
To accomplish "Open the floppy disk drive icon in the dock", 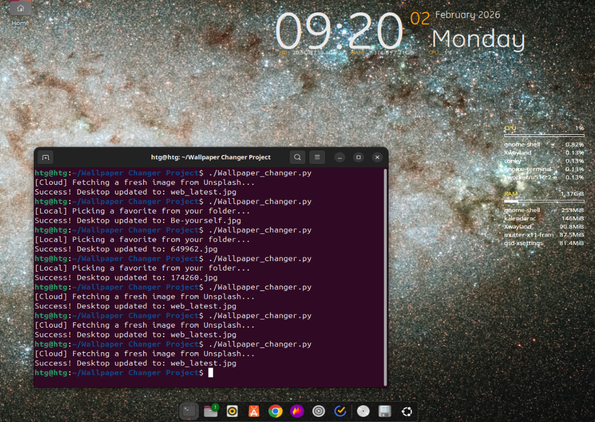I will pyautogui.click(x=385, y=411).
